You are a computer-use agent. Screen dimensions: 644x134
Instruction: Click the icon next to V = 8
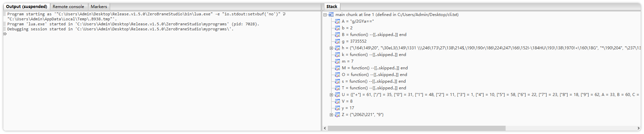pyautogui.click(x=337, y=101)
